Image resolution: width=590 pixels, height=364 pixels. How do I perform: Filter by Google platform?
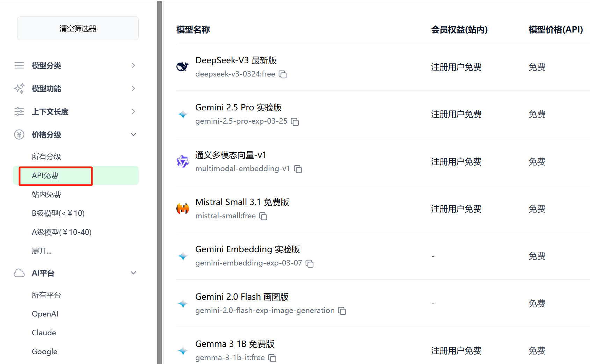coord(44,351)
